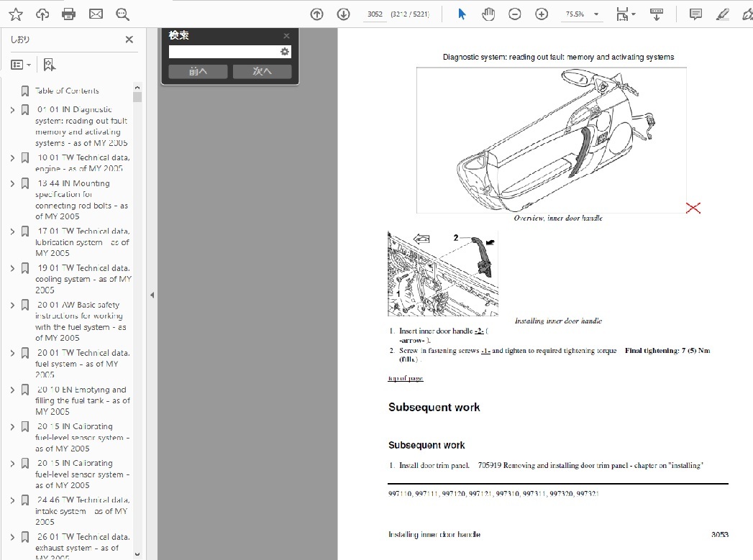The height and width of the screenshot is (560, 753).
Task: Add a comment with speech bubble icon
Action: pyautogui.click(x=695, y=14)
